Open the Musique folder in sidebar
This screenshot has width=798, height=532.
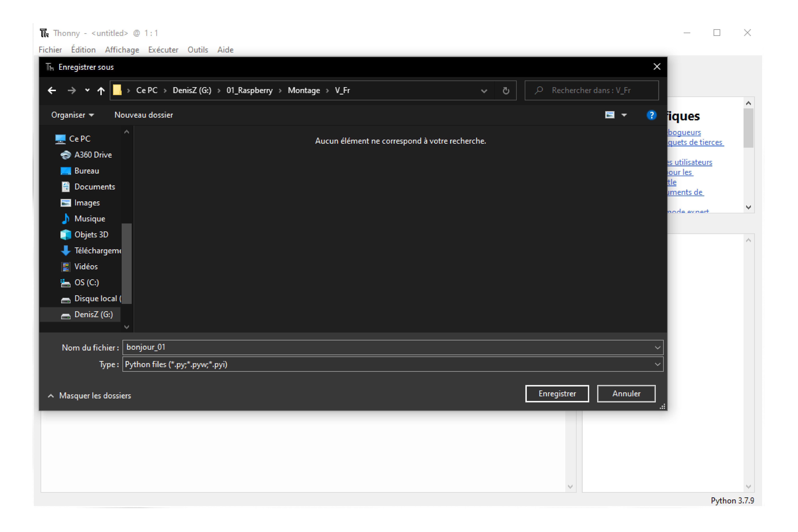click(x=90, y=219)
